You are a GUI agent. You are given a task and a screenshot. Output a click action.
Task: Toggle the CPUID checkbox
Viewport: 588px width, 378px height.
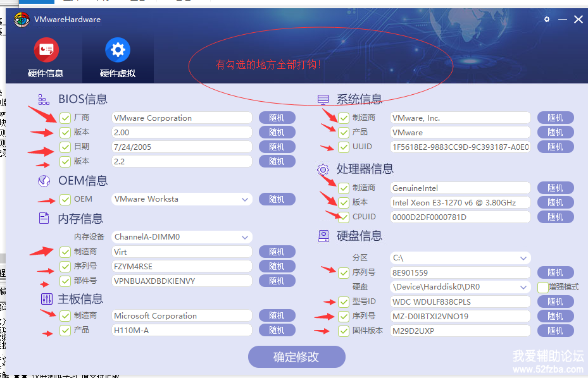tap(344, 217)
